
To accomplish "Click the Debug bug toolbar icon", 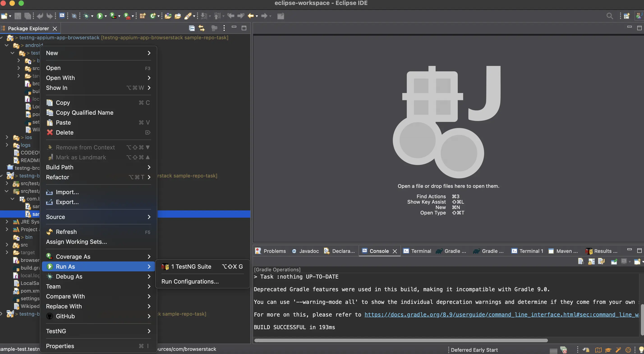I will coord(87,16).
